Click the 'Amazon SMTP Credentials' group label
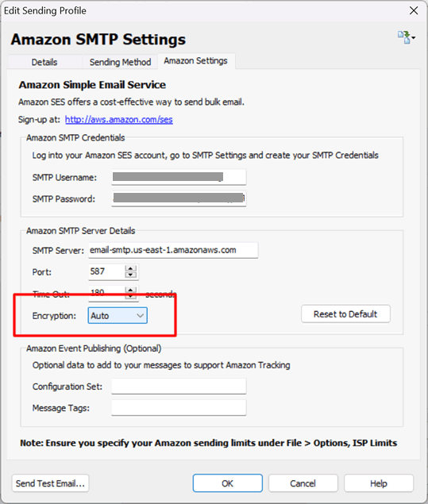 tap(75, 137)
